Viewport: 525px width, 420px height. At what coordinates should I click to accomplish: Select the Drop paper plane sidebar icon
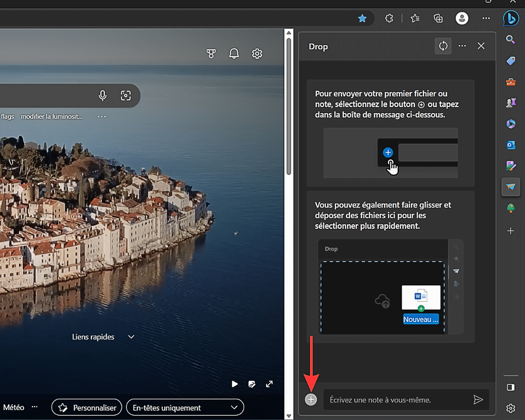coord(511,187)
